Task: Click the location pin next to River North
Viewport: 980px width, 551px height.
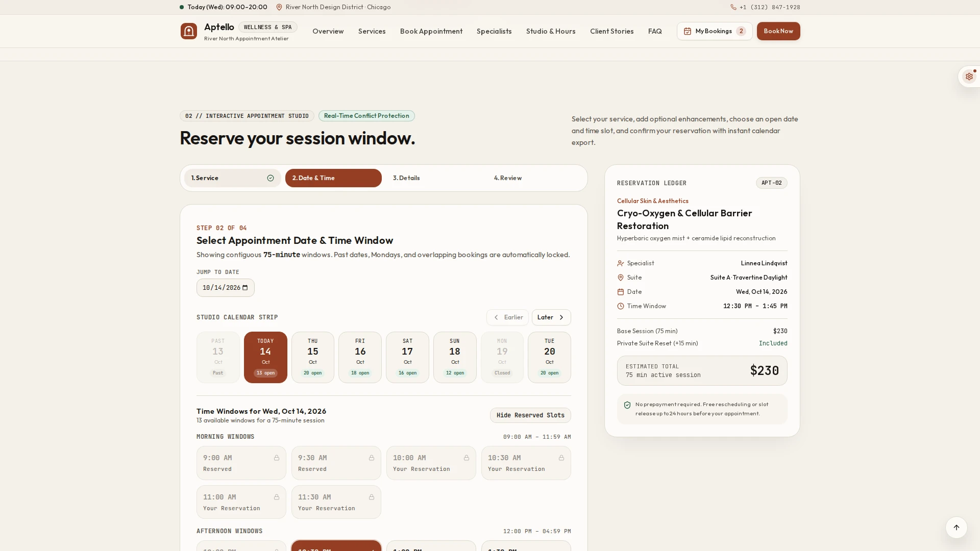Action: [279, 7]
